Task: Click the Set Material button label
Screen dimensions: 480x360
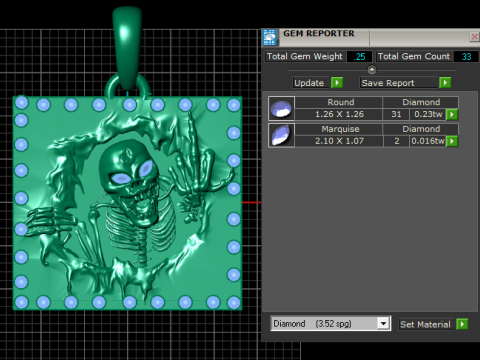Action: (x=425, y=324)
